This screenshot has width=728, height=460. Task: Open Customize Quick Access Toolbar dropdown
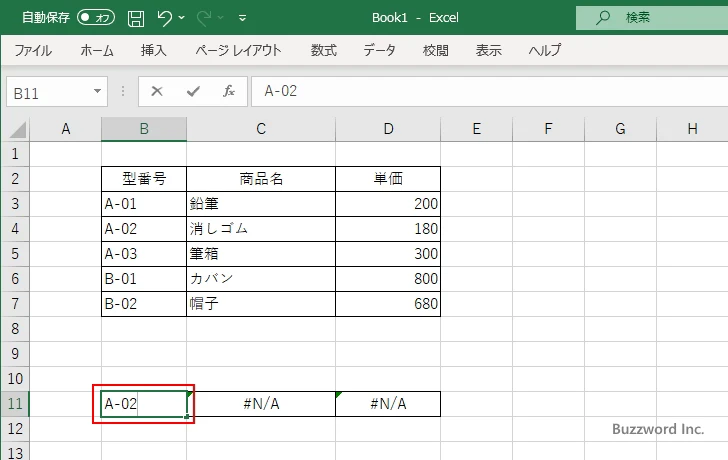[242, 18]
